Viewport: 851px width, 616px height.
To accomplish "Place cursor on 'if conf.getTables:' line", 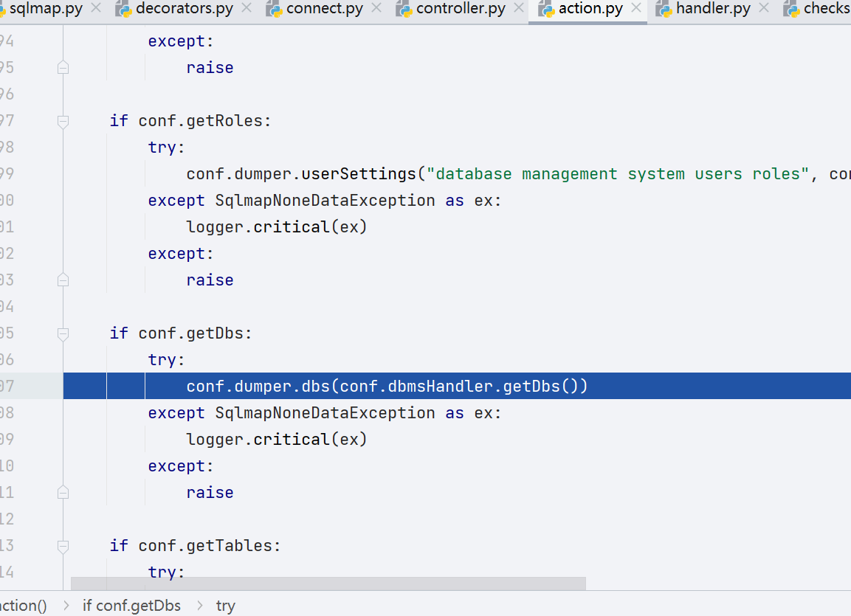I will coord(195,545).
